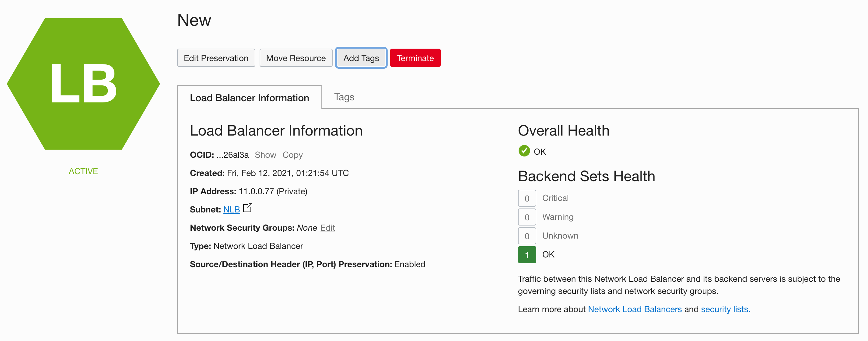This screenshot has width=868, height=341.
Task: Open the NLB subnet link
Action: 232,209
